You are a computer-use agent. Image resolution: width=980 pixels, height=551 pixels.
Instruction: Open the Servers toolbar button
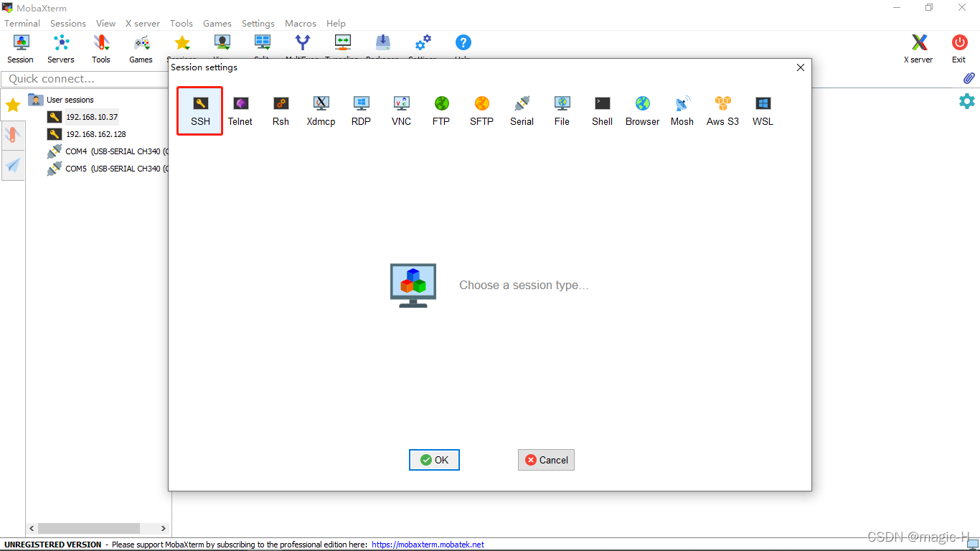(x=61, y=49)
